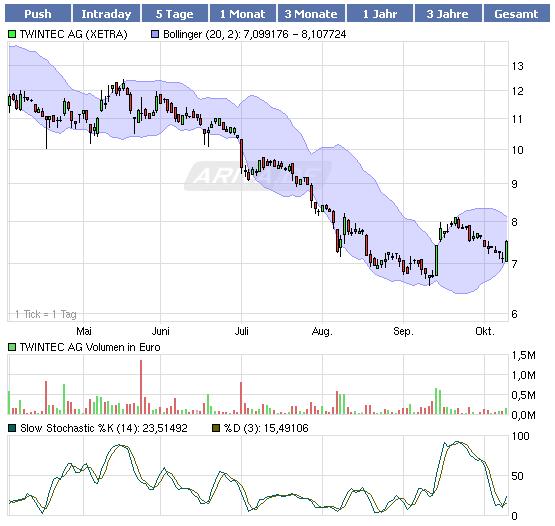This screenshot has height=526, width=555.
Task: Click the %D (3) legend color swatch
Action: click(216, 428)
